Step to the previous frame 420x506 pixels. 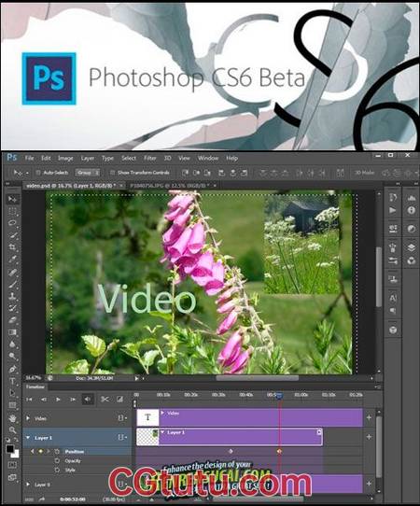[x=44, y=400]
